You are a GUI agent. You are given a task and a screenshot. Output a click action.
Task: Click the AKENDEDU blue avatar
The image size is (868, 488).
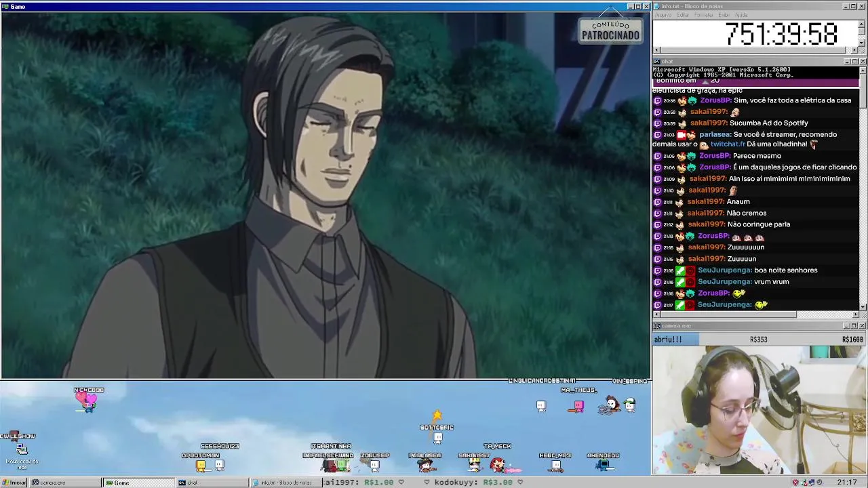[x=604, y=465]
